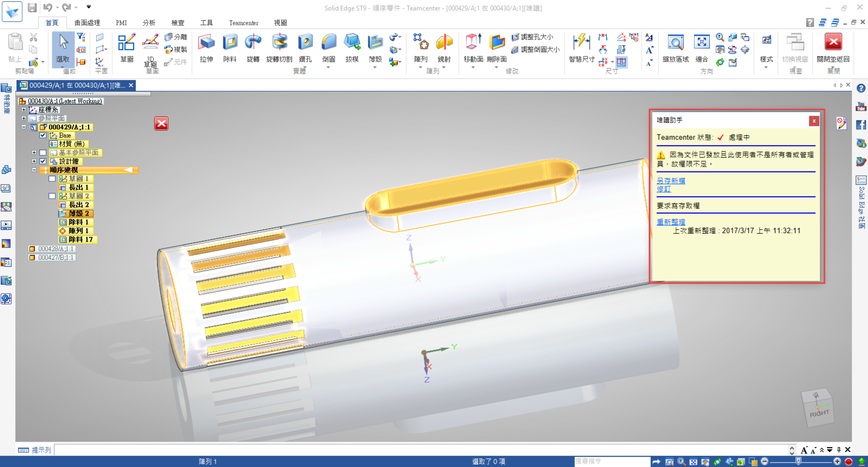
Task: Open the 曲面處理 ribbon tab
Action: pyautogui.click(x=87, y=23)
